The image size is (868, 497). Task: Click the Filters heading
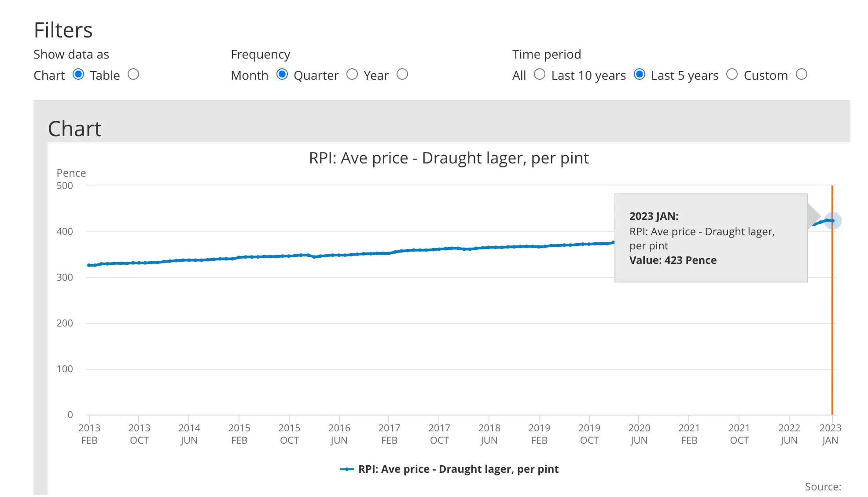(x=63, y=30)
